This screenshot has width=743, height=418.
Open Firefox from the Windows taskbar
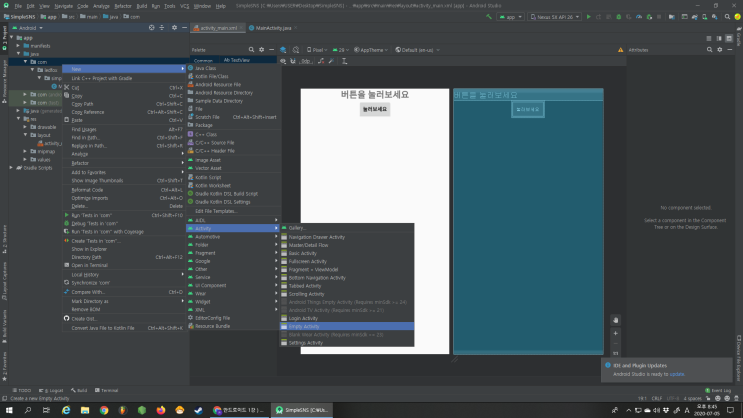tap(161, 410)
